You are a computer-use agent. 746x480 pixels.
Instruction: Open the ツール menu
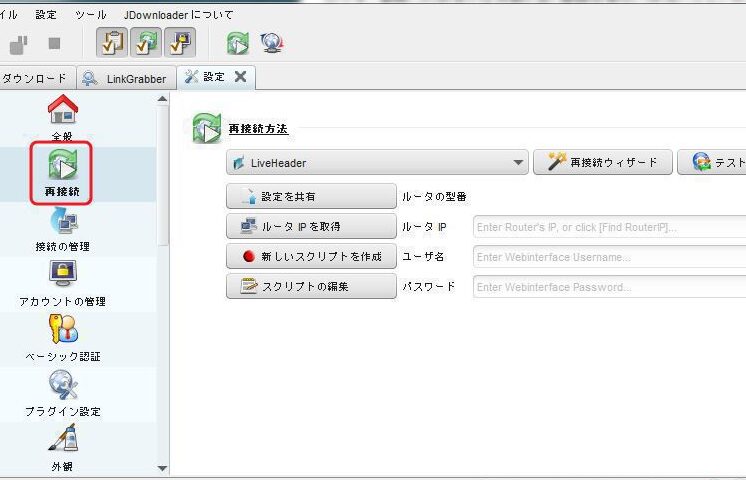tap(91, 15)
